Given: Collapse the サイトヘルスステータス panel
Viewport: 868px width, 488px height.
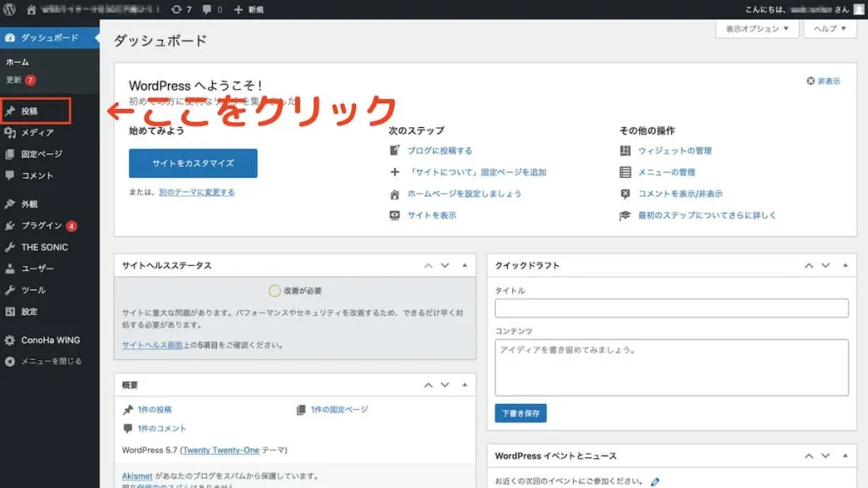Looking at the screenshot, I should [465, 265].
